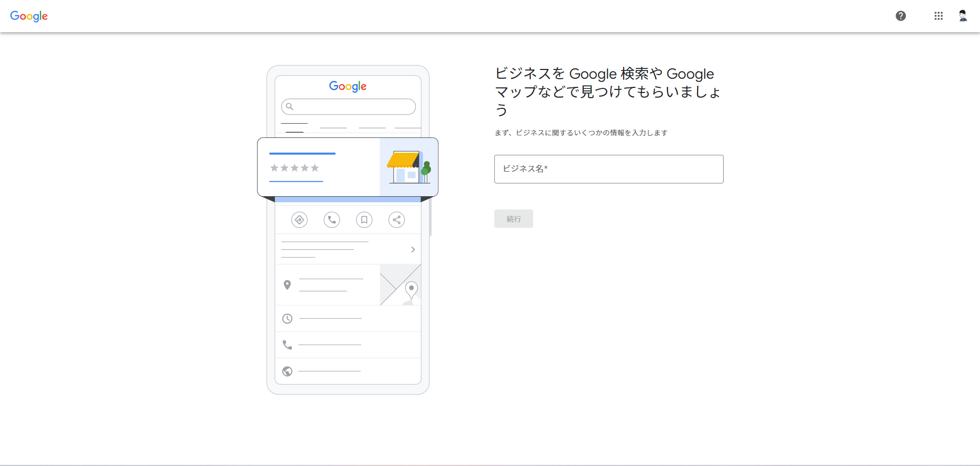980x466 pixels.
Task: Click the search bar in phone mockup
Action: [x=348, y=107]
